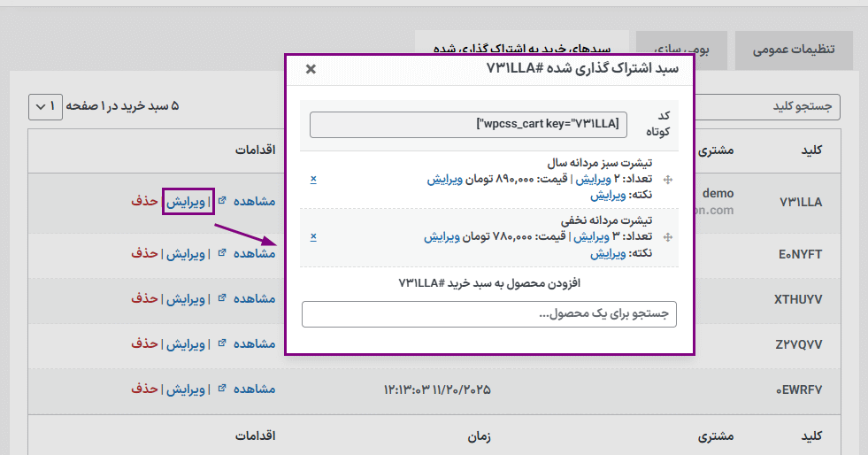
Task: Click product name تیشرت سبز مردانه سال
Action: point(600,163)
